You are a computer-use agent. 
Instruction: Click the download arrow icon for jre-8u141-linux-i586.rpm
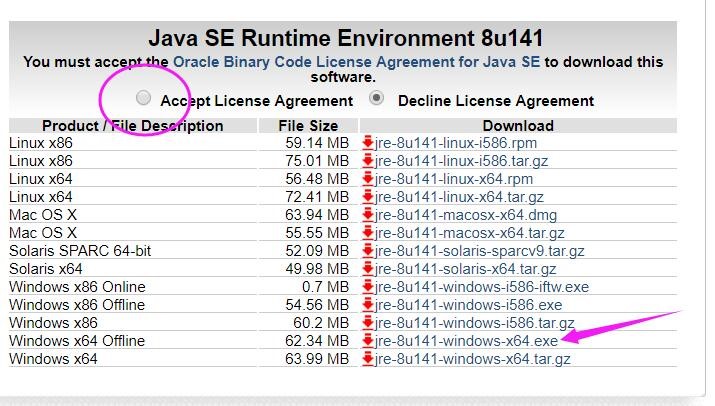coord(368,143)
